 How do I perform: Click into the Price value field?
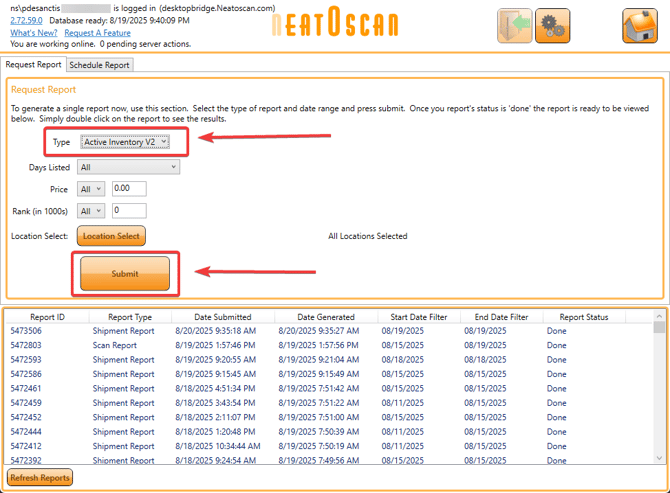(x=129, y=189)
